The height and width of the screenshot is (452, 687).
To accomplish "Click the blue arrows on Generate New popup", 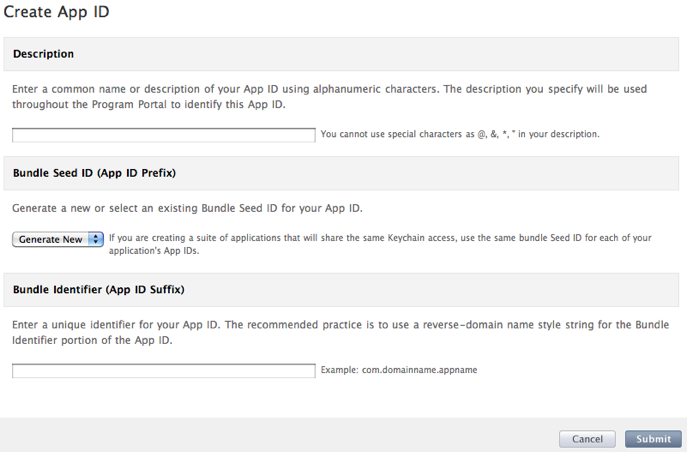I will (x=96, y=239).
